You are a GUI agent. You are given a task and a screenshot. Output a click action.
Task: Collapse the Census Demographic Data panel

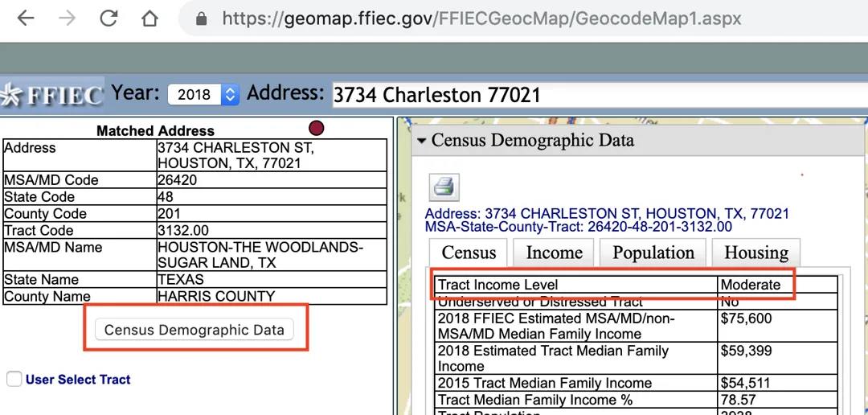(x=421, y=141)
